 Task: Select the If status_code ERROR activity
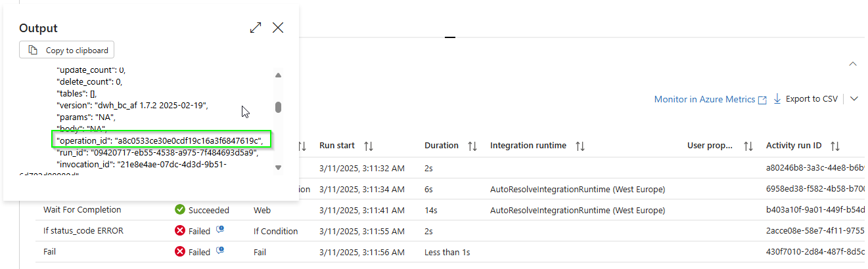click(x=83, y=231)
